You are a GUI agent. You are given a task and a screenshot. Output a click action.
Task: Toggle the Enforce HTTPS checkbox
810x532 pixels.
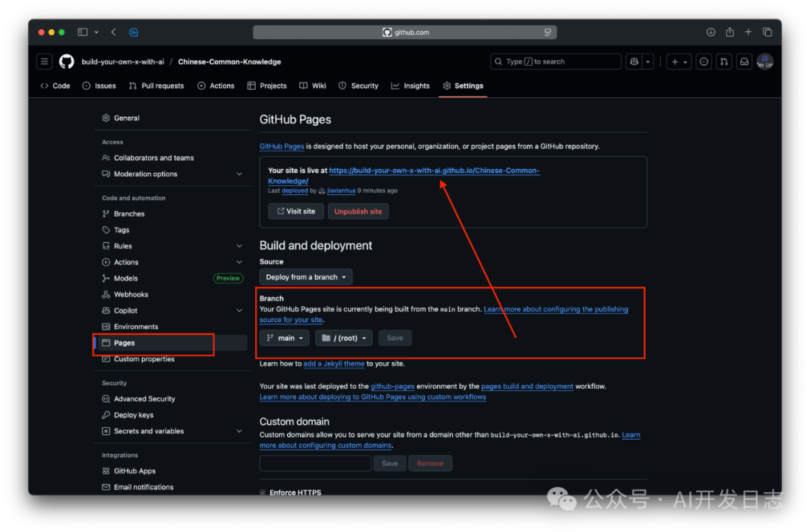tap(263, 492)
